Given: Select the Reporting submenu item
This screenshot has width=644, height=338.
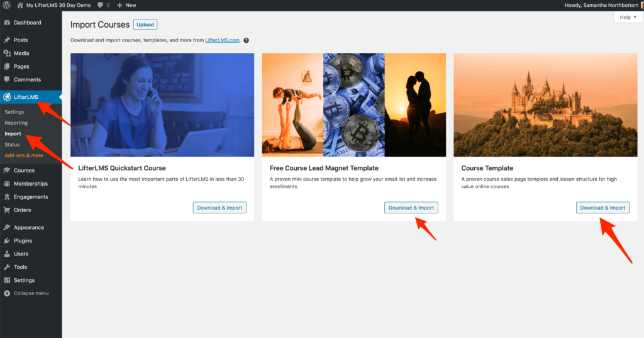Looking at the screenshot, I should click(x=16, y=123).
